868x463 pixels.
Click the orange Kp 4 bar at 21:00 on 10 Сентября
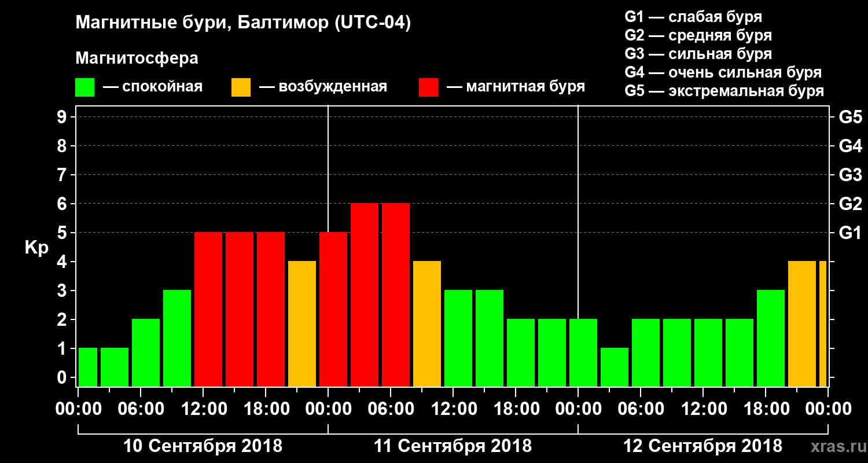[x=302, y=324]
